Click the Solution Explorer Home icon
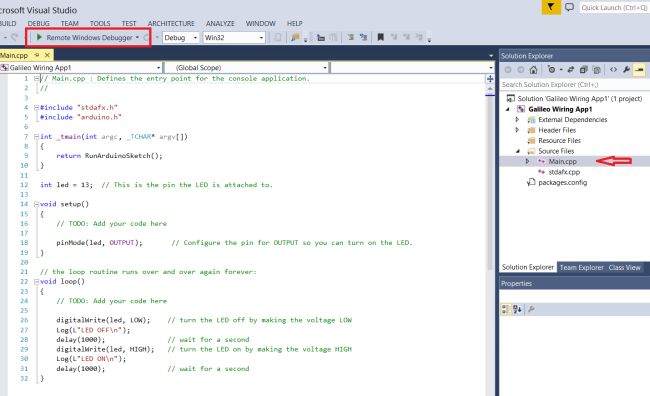 point(534,70)
